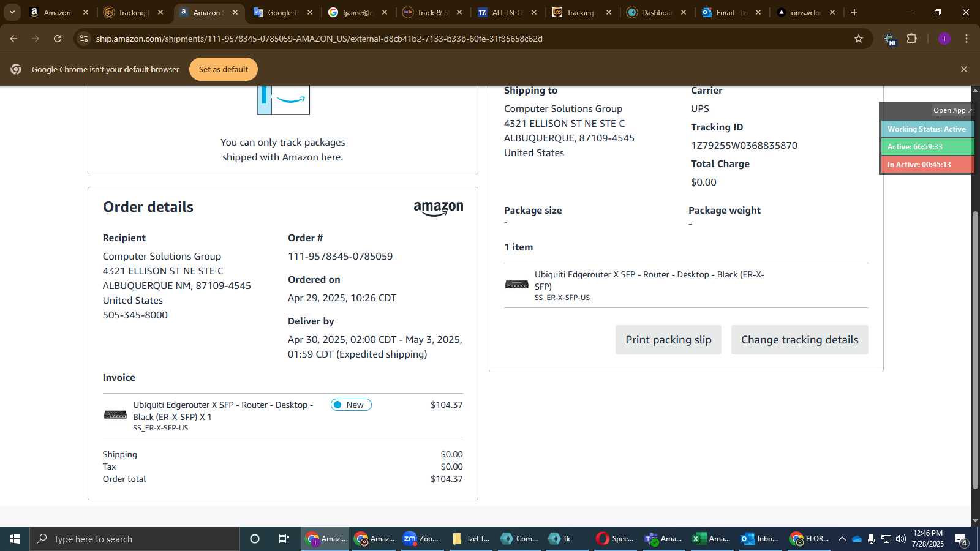
Task: Switch to the Google Translate tab
Action: [x=283, y=12]
